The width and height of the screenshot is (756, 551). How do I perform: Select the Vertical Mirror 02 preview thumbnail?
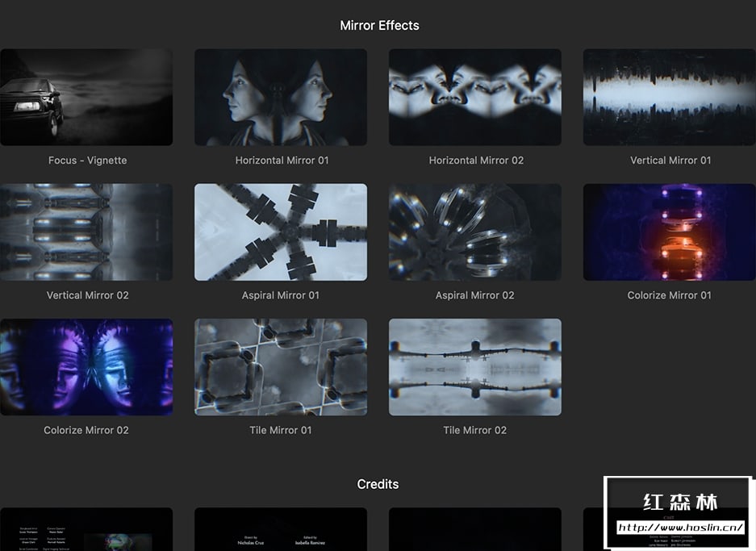click(86, 232)
